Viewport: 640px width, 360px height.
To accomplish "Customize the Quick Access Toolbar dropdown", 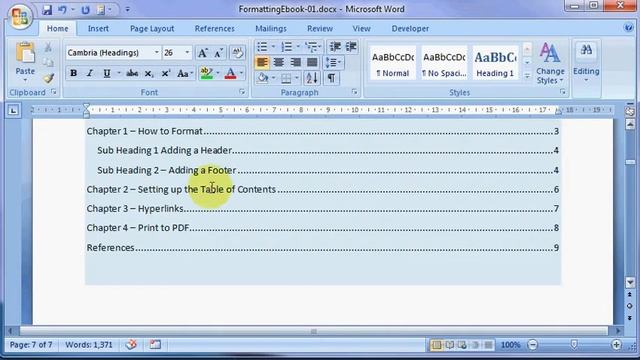I will pyautogui.click(x=127, y=10).
